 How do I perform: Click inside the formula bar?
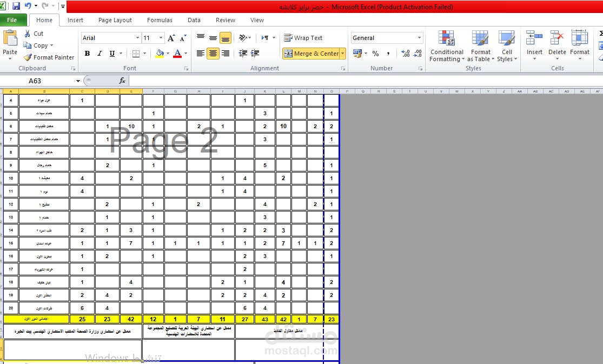tap(366, 81)
